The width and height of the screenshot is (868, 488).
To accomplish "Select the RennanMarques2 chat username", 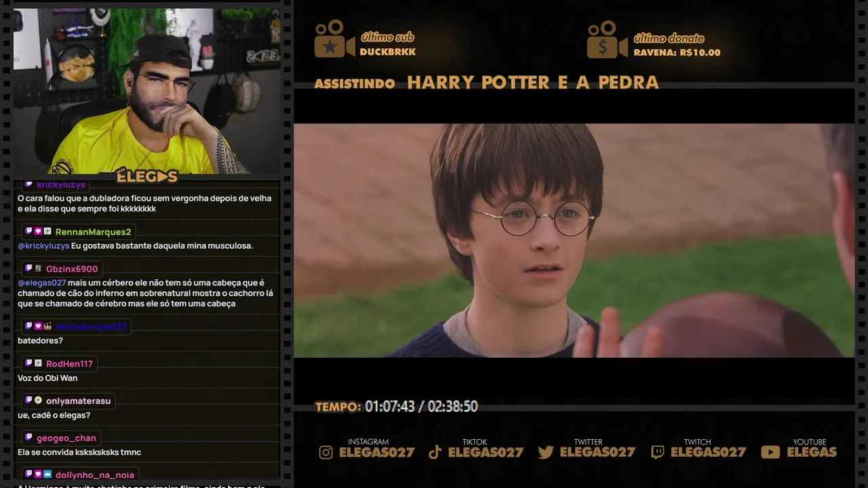I will [x=93, y=232].
